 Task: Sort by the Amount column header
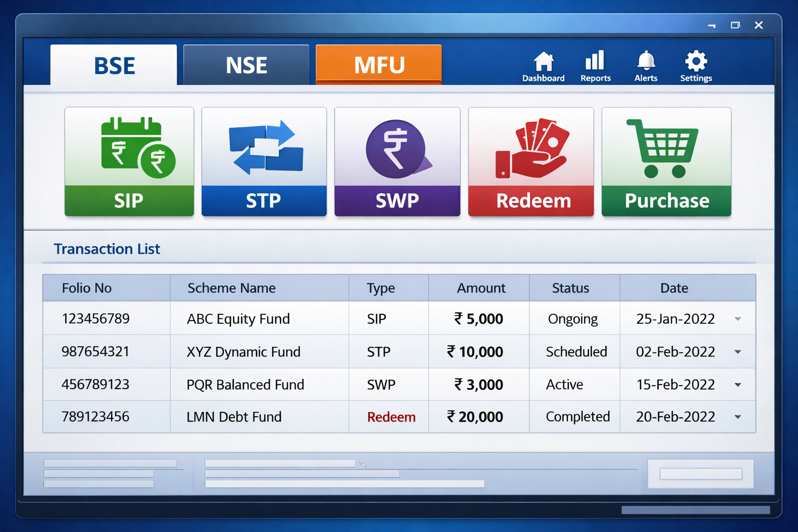click(481, 288)
